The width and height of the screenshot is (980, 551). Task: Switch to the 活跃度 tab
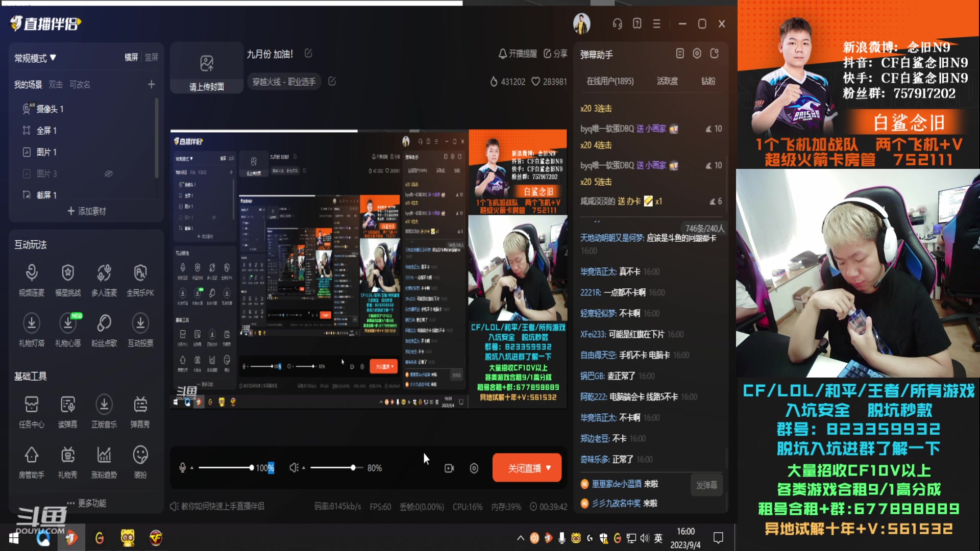tap(667, 81)
